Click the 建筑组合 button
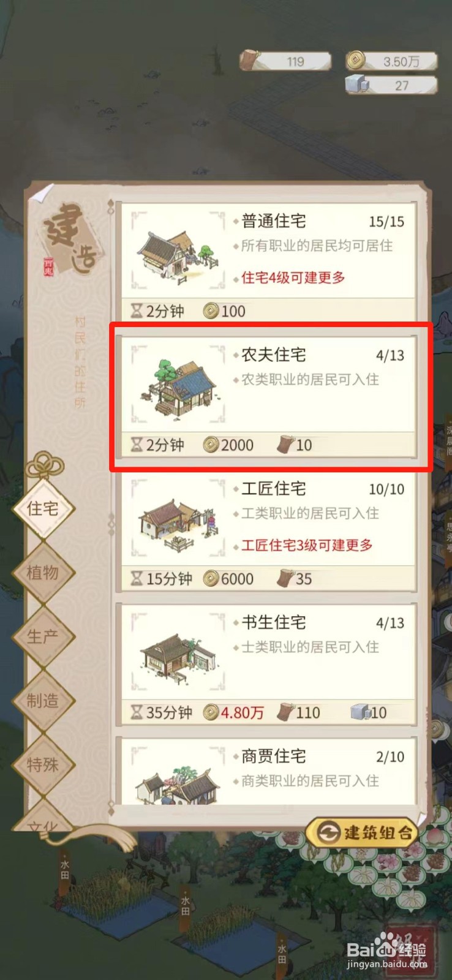Viewport: 452px width, 980px height. (x=363, y=832)
